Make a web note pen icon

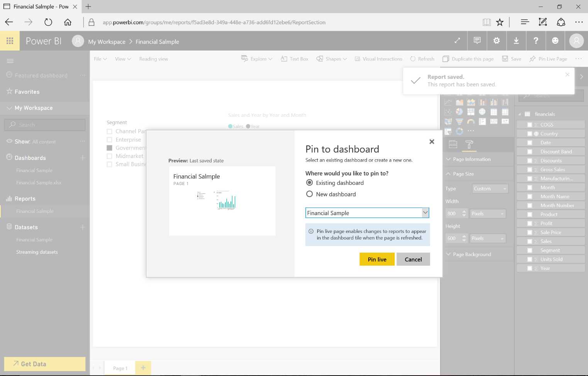[543, 22]
